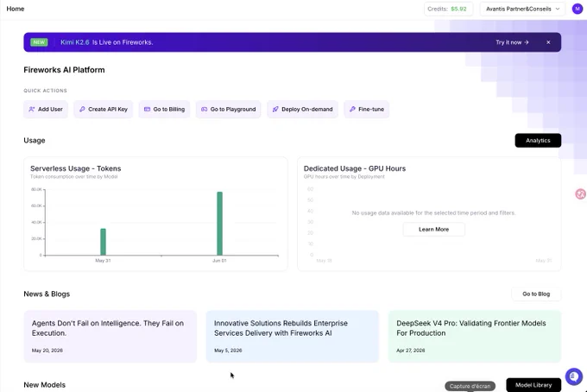Click the Go to Blog button
This screenshot has height=392, width=587.
(x=536, y=294)
